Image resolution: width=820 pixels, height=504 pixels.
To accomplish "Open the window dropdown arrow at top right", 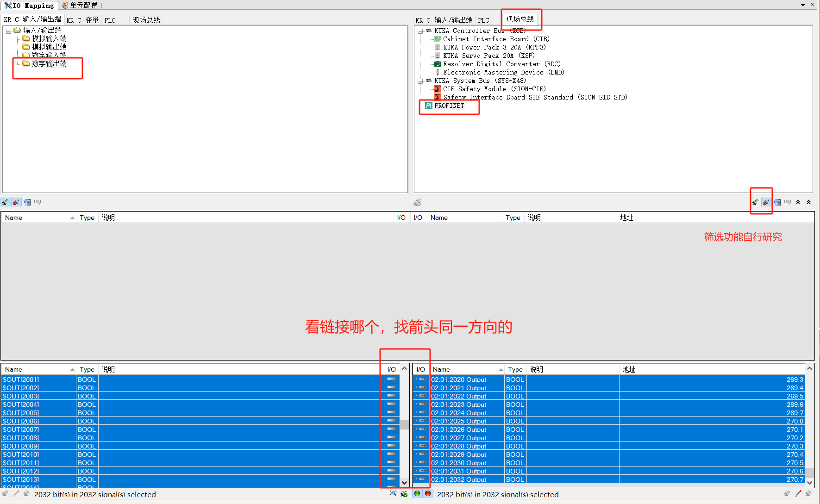I will pos(803,5).
